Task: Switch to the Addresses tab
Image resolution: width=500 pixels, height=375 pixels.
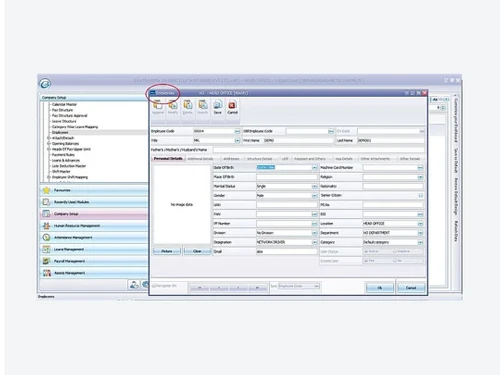Action: (231, 159)
